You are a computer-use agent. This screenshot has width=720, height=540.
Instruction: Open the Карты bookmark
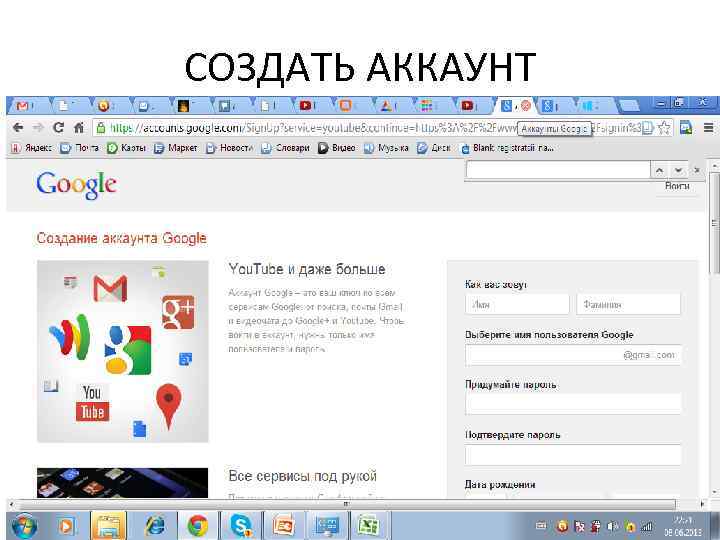click(126, 148)
